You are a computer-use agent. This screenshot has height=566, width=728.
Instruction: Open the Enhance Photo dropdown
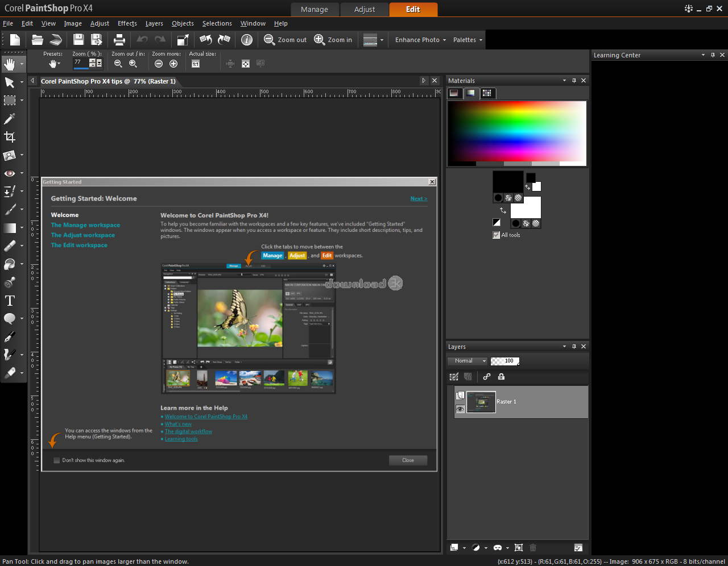[419, 40]
